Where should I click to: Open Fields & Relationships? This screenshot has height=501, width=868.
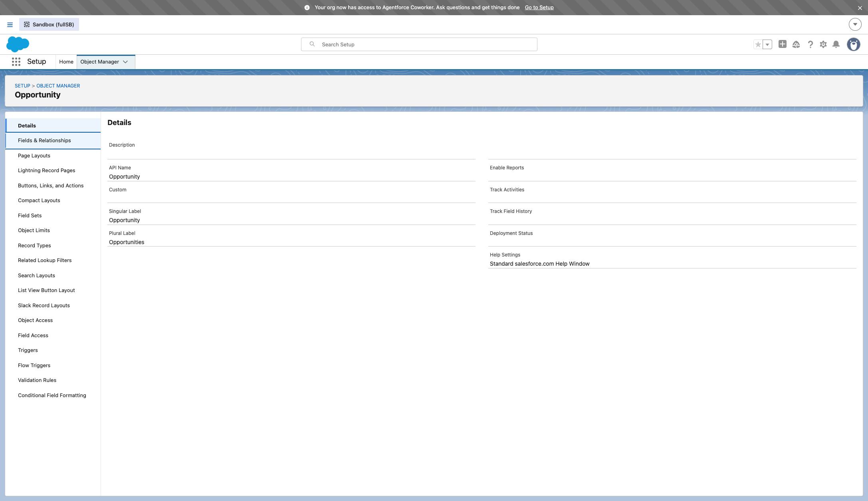click(x=53, y=141)
